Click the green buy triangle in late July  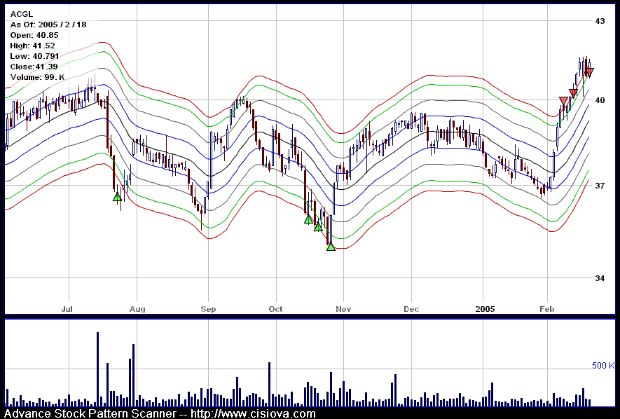click(x=117, y=196)
